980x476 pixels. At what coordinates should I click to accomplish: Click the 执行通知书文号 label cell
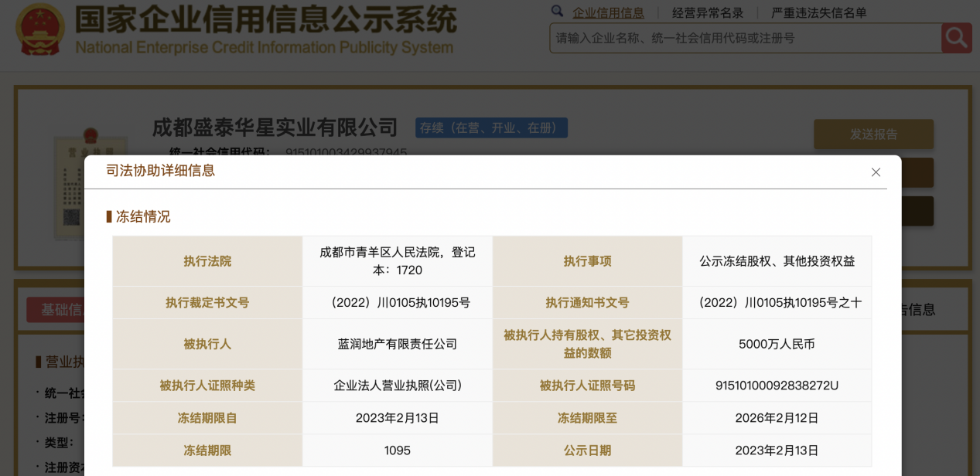coord(587,303)
